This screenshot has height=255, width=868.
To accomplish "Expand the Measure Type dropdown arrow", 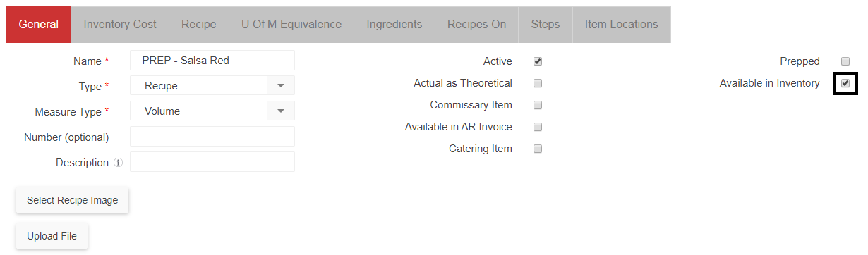I will [x=281, y=111].
